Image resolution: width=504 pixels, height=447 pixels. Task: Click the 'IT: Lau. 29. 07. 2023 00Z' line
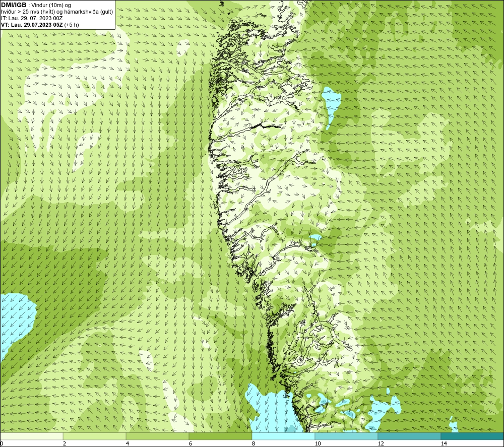[32, 18]
